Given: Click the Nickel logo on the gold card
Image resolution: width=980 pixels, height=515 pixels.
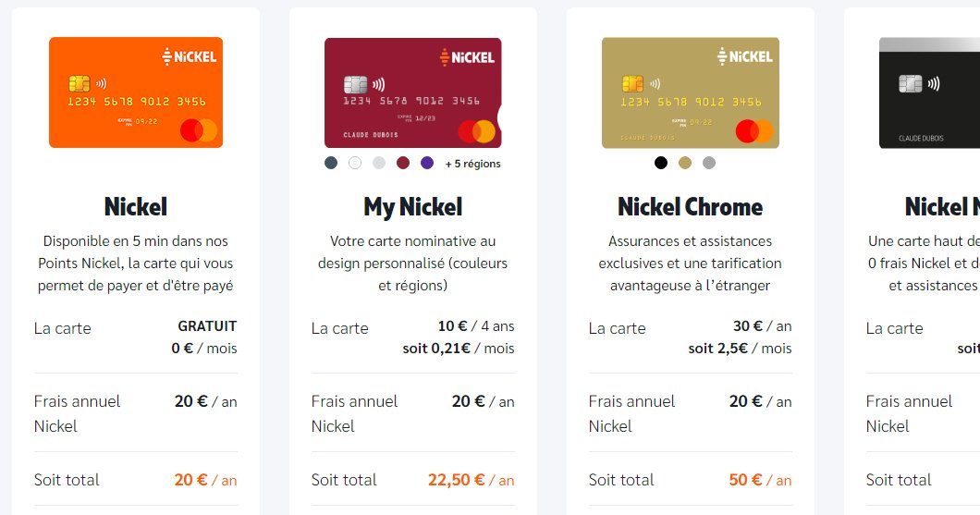Looking at the screenshot, I should click(x=744, y=56).
